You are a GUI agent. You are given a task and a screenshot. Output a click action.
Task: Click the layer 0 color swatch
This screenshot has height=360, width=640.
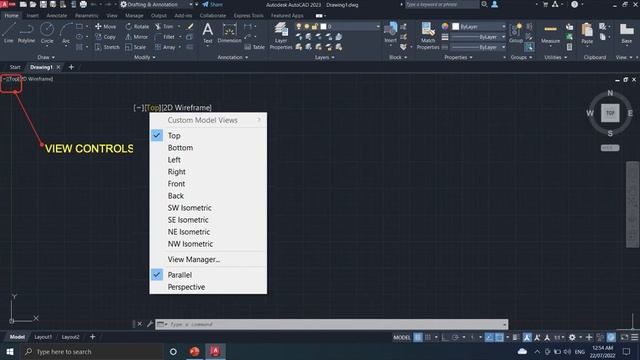(323, 27)
